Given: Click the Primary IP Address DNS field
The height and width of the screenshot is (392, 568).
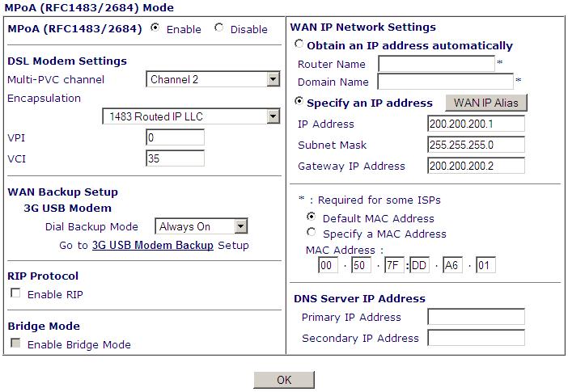Looking at the screenshot, I should click(476, 317).
